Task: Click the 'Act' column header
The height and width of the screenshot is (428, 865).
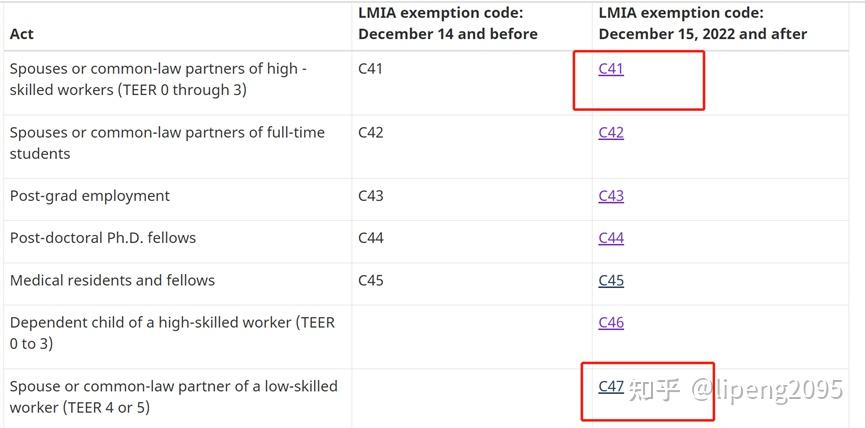Action: (22, 34)
